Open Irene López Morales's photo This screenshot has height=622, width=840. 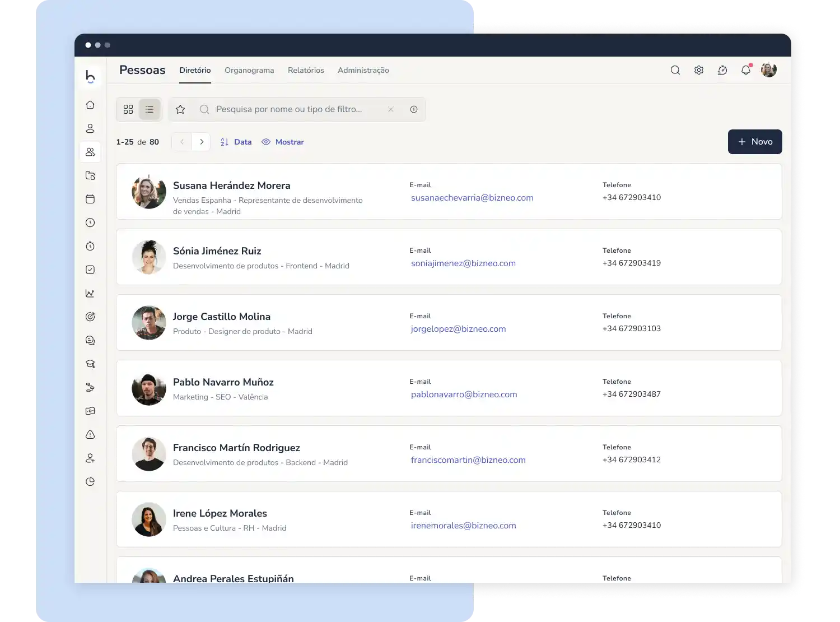coord(149,519)
